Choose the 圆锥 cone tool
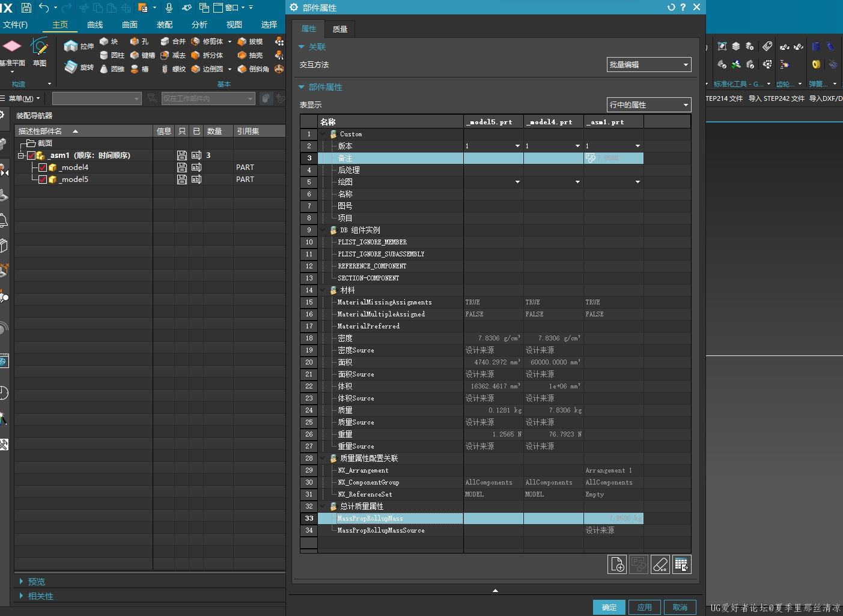The image size is (843, 616). point(112,69)
